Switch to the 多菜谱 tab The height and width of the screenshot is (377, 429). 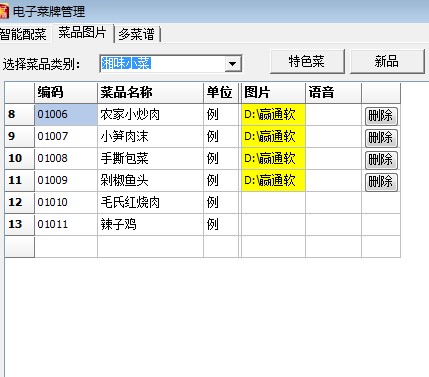click(137, 34)
